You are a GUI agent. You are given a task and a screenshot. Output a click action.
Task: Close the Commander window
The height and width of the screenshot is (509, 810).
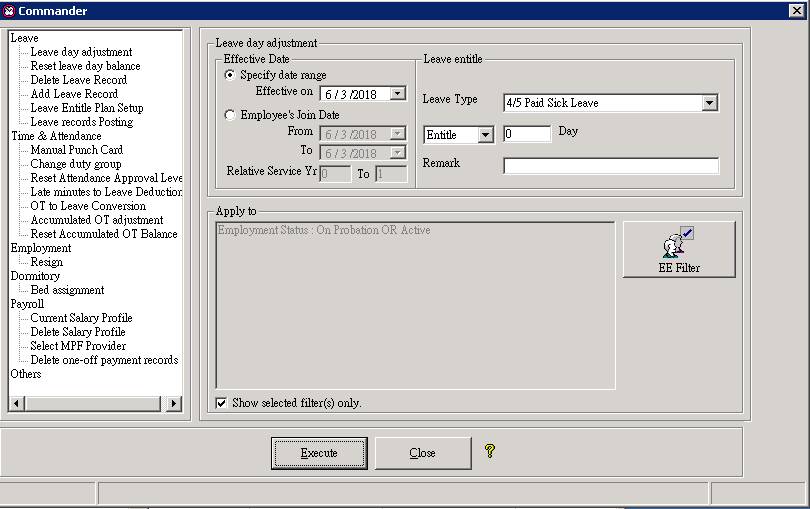[797, 10]
